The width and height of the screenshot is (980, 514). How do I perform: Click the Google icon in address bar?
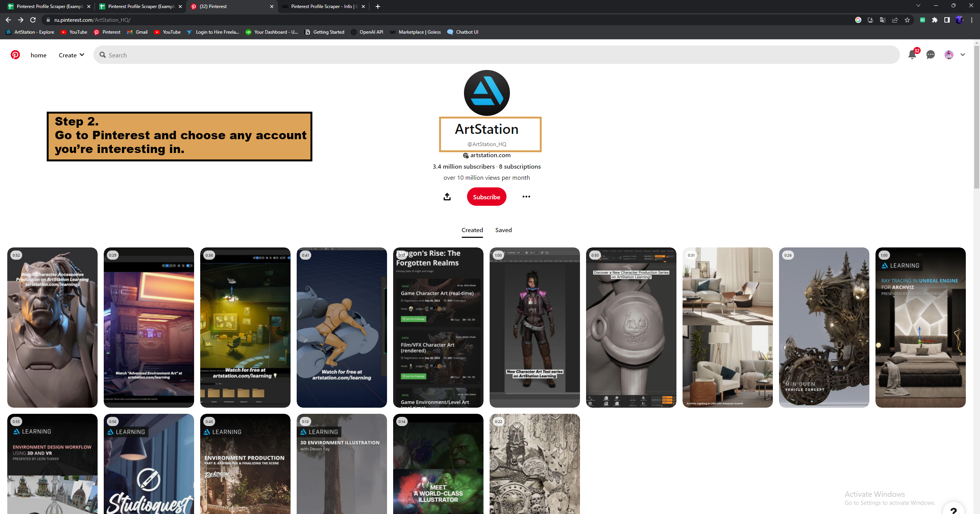858,20
